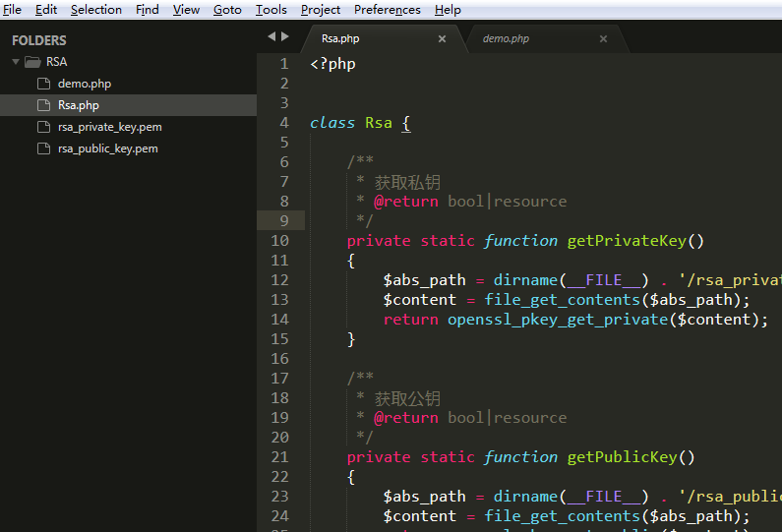
Task: Open the File menu
Action: click(x=12, y=10)
